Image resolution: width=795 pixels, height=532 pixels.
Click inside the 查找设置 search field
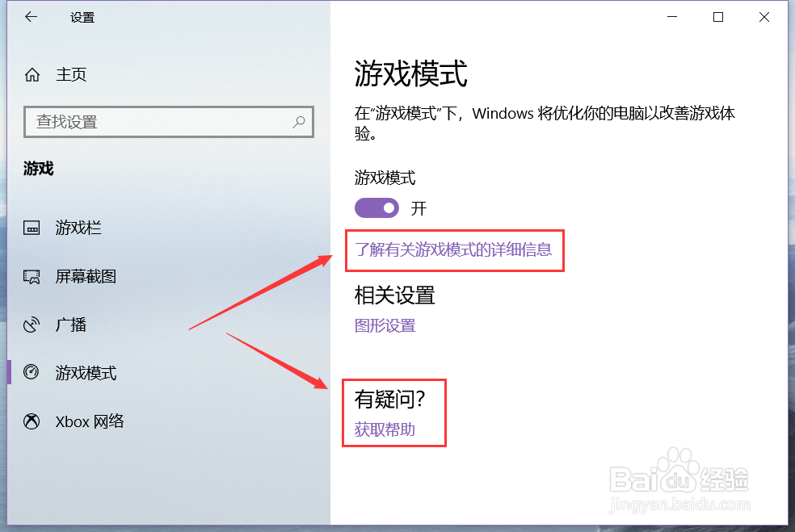click(x=162, y=122)
